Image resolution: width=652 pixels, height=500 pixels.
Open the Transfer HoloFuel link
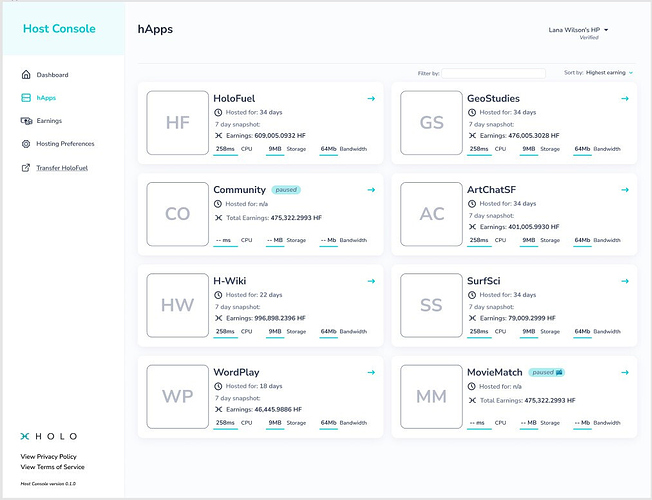point(62,168)
